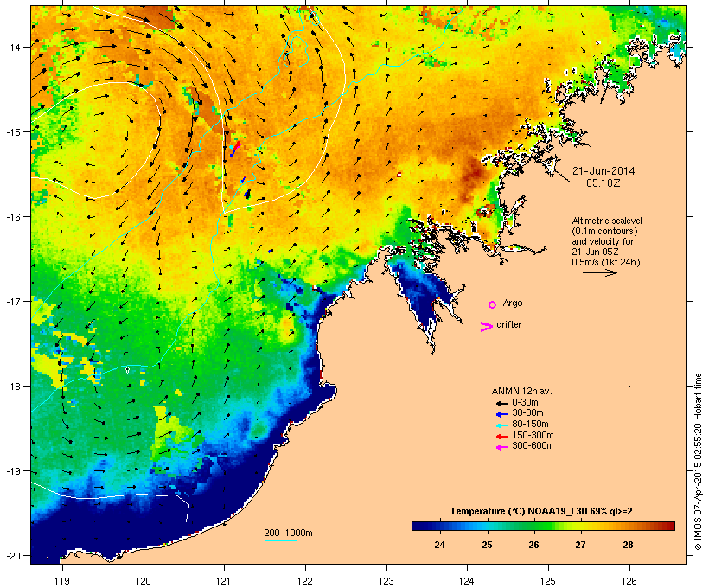Click the latitude '-20' axis label
Viewport: 709px width, 588px height.
click(12, 556)
